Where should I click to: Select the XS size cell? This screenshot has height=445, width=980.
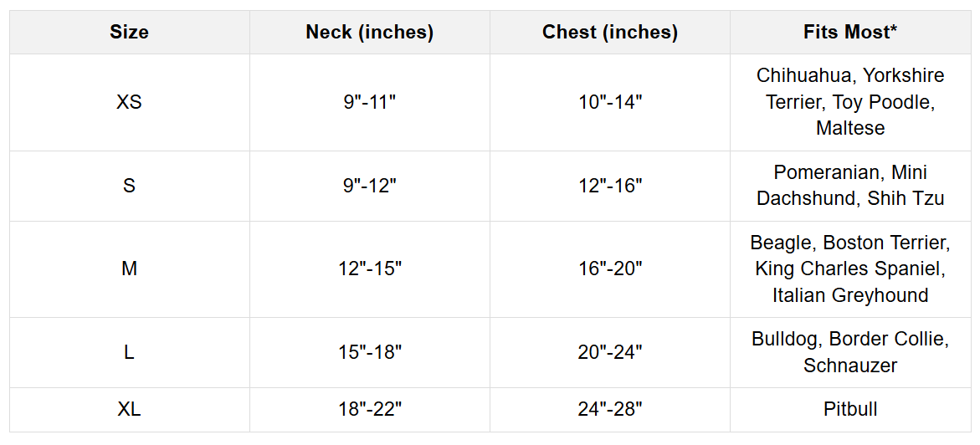click(x=129, y=102)
